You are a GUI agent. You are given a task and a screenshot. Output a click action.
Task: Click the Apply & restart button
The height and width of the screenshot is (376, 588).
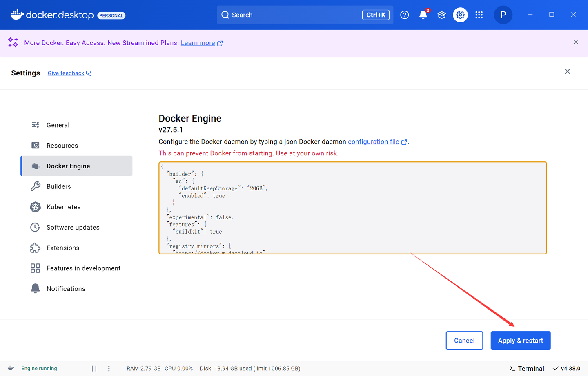tap(520, 341)
